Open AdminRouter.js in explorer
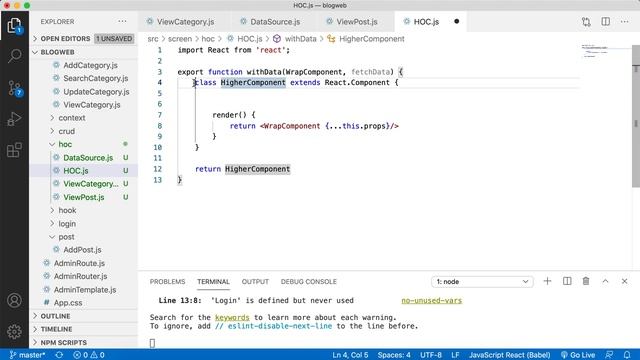 coord(80,276)
